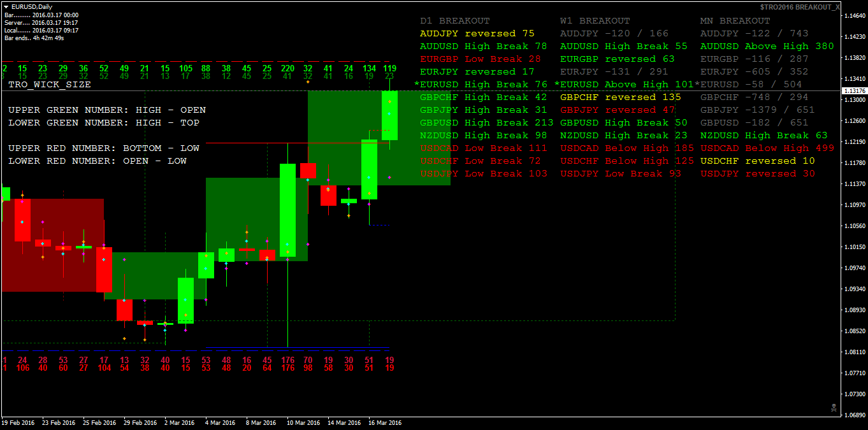This screenshot has width=868, height=430.
Task: Select the 'EURGBP reversed 63' weekly entry
Action: 618,59
